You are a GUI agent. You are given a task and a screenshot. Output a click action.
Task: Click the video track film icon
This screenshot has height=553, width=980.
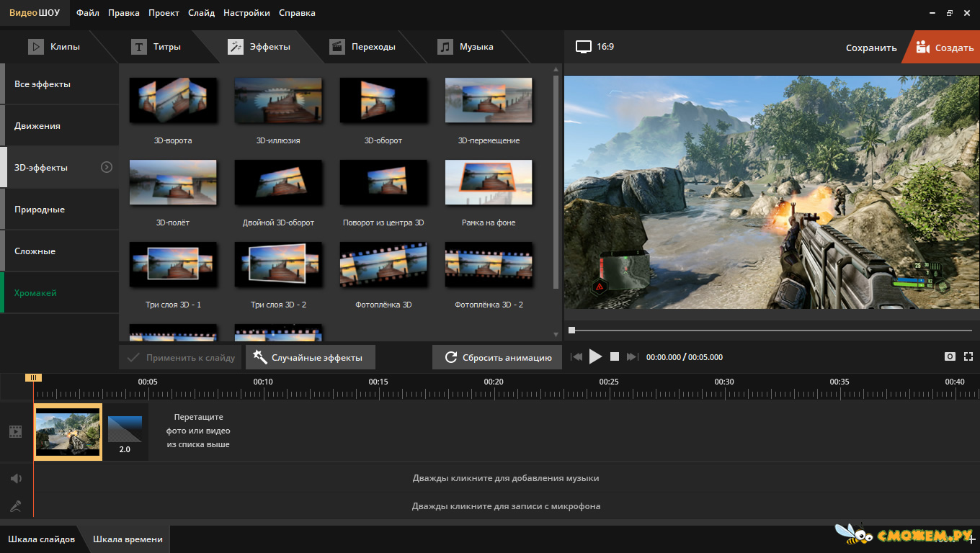point(16,431)
